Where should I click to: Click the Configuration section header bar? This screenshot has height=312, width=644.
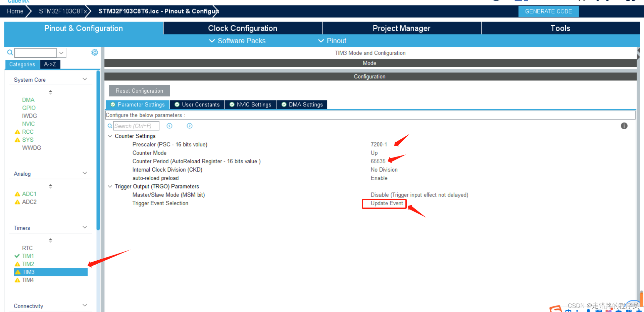(370, 77)
